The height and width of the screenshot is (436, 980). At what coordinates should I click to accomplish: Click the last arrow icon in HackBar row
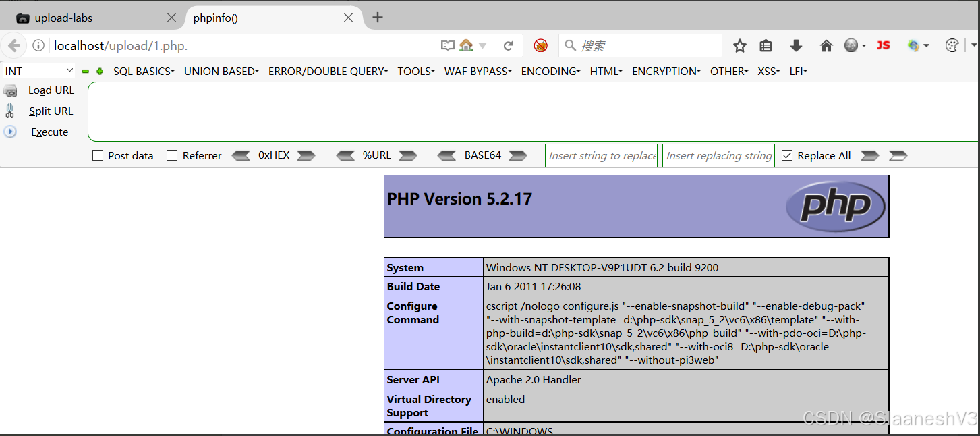click(x=898, y=155)
